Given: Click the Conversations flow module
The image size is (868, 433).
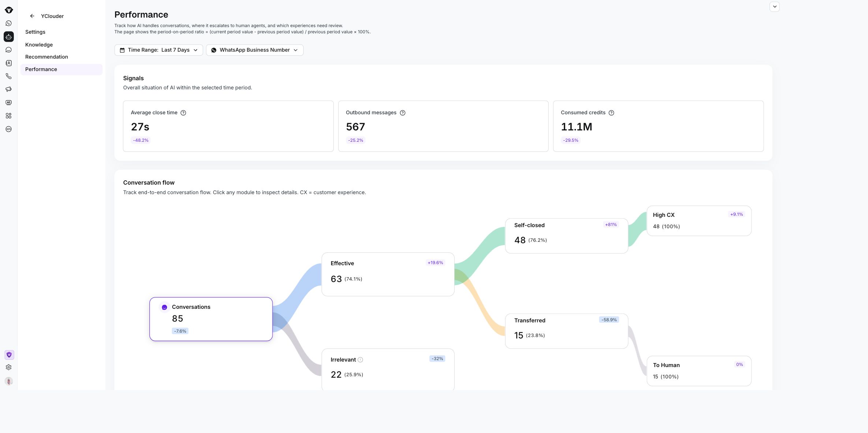Looking at the screenshot, I should coord(211,319).
